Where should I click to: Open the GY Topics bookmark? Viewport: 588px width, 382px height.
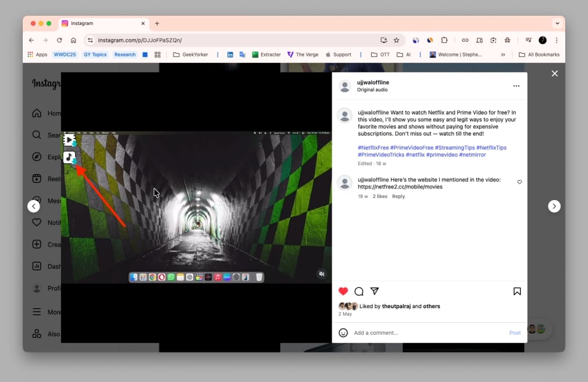(95, 54)
